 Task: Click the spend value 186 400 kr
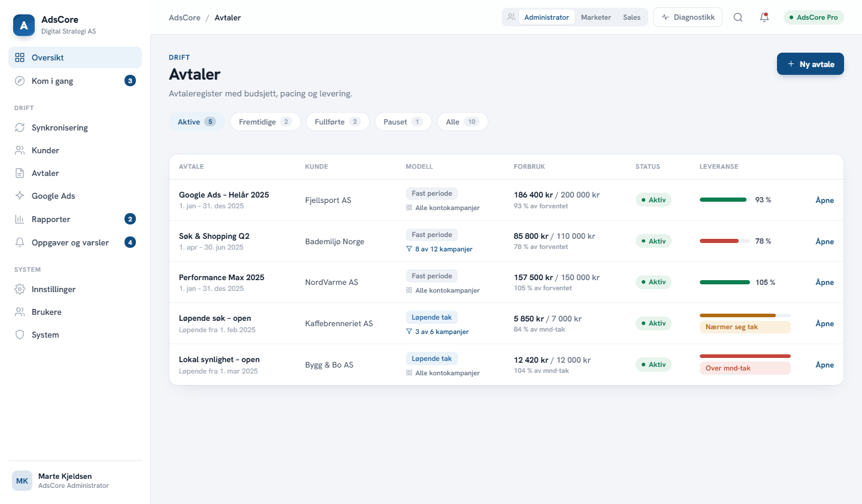click(533, 195)
